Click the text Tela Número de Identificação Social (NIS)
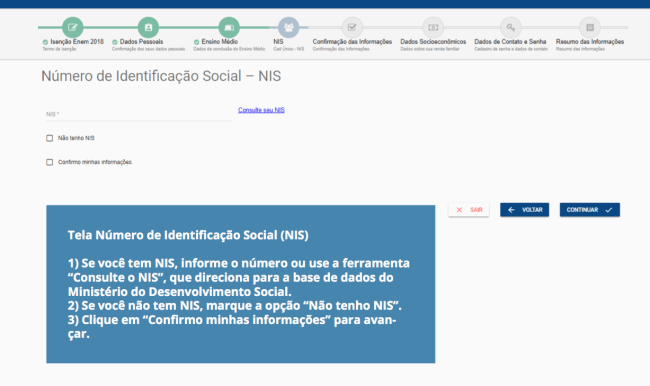Screen dimensions: 650x386 [188, 235]
